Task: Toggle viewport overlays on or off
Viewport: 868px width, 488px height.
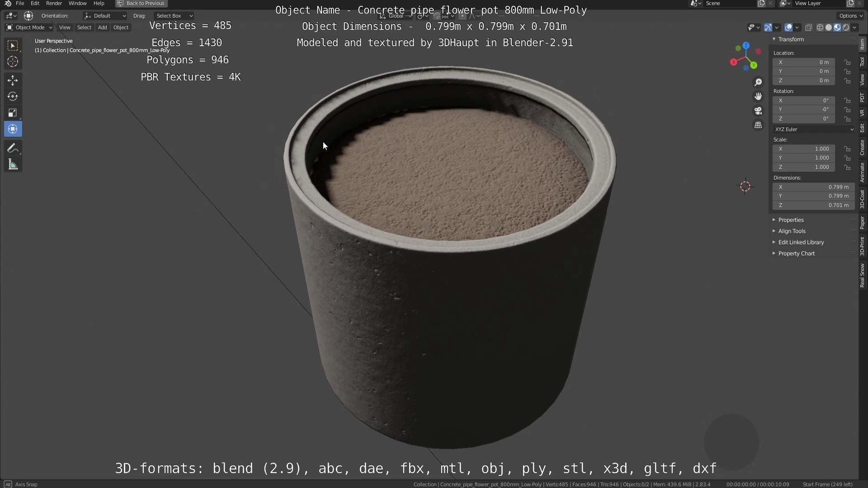Action: (x=788, y=28)
